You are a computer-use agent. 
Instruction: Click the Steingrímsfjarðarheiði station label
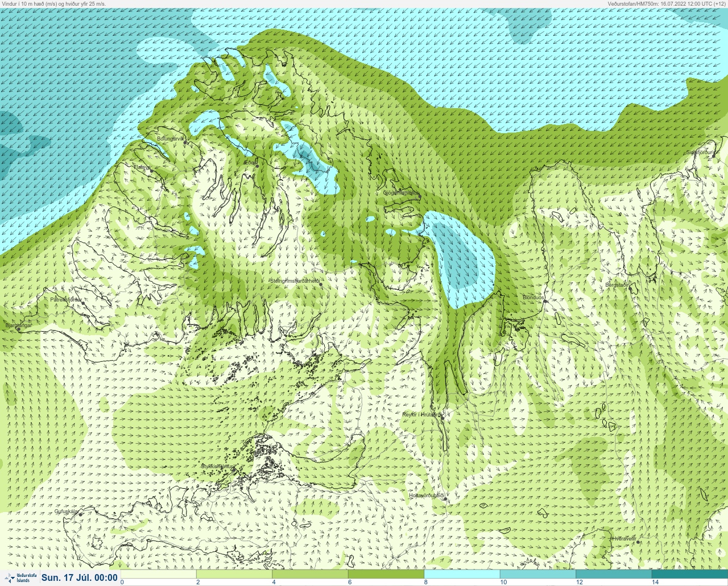[295, 280]
